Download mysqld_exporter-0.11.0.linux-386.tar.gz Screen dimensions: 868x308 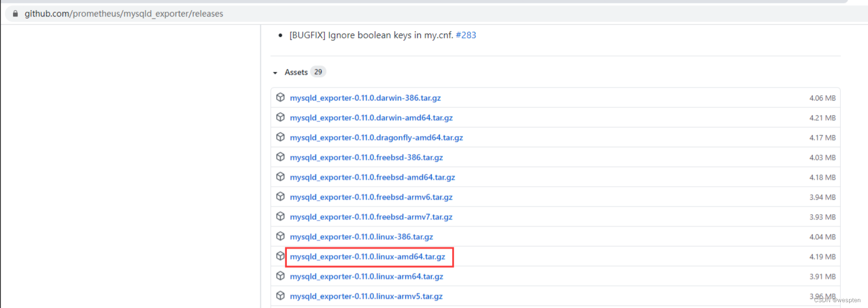click(361, 237)
